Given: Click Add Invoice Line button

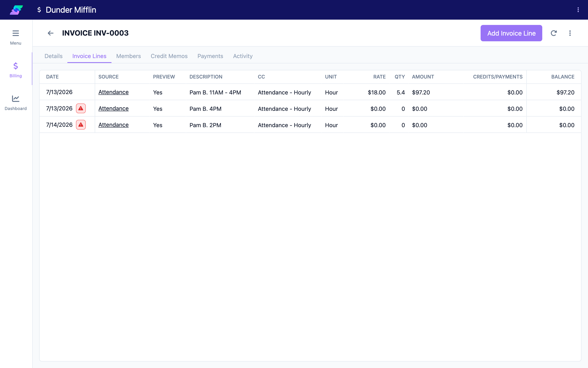Looking at the screenshot, I should click(511, 33).
